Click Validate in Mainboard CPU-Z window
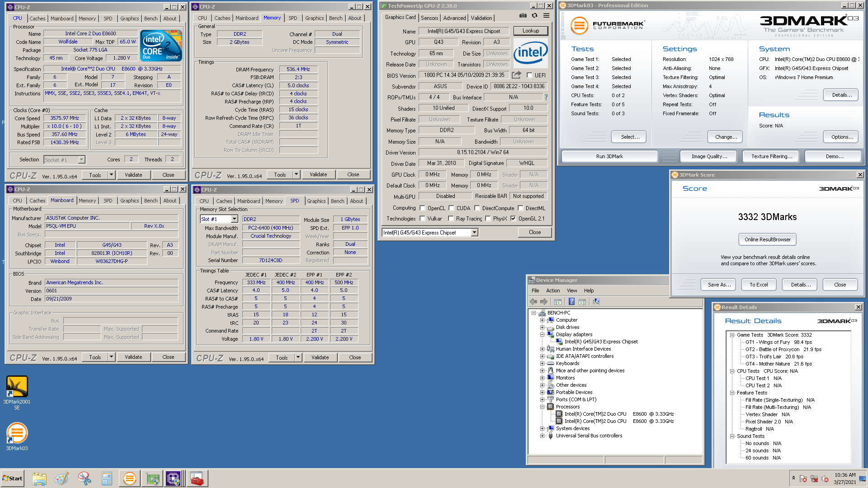 click(x=133, y=357)
